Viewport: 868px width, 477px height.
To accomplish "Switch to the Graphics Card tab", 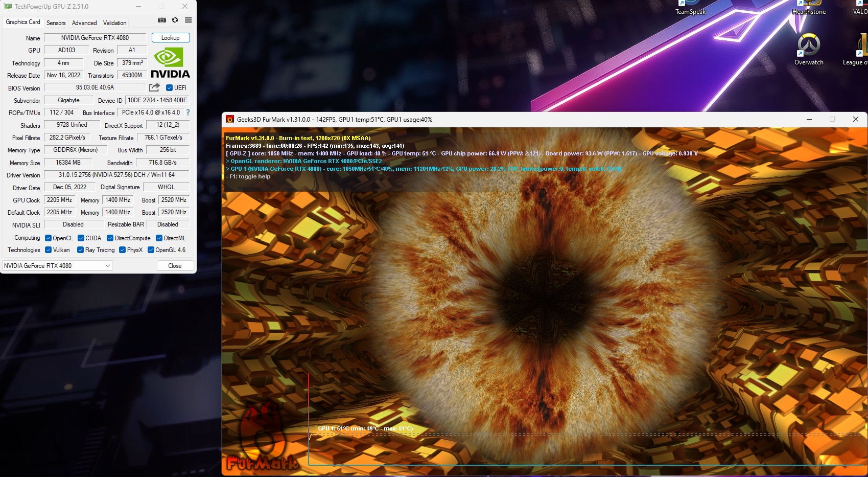I will tap(23, 22).
